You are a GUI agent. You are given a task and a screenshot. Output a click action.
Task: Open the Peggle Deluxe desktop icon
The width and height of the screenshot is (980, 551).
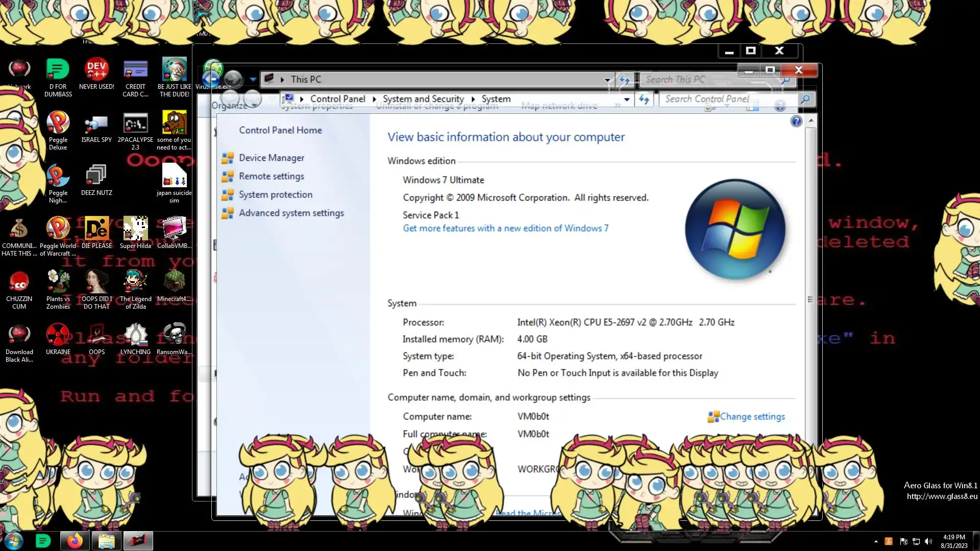[58, 123]
